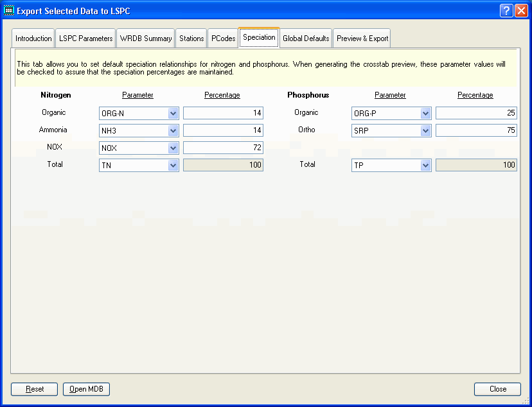The image size is (532, 407).
Task: Click the application icon in the title bar
Action: 9,10
